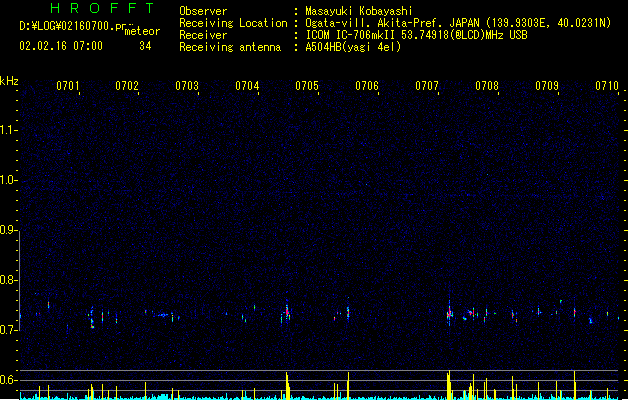Click the 0701 time marker

coord(67,85)
